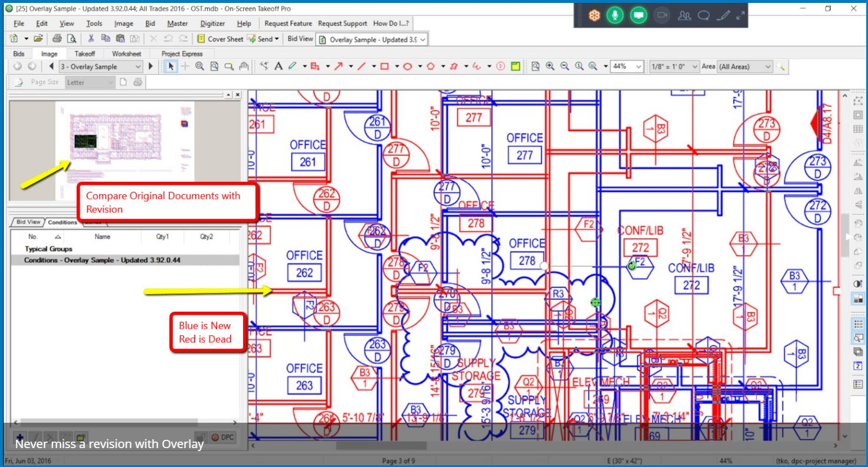
Task: Click the zoom in magnifier
Action: click(x=550, y=67)
